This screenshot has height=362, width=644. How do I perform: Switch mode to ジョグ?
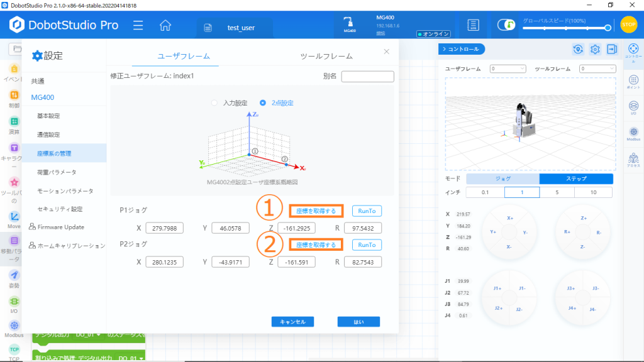coord(502,178)
